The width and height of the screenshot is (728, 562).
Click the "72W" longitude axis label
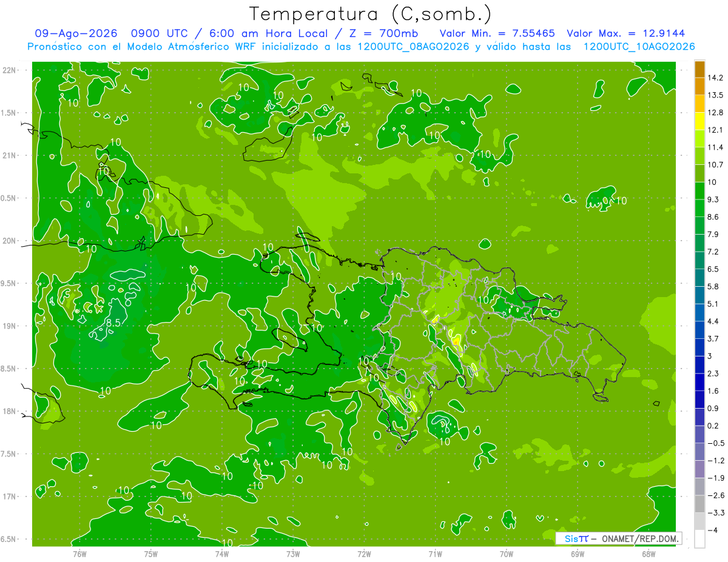tap(364, 554)
